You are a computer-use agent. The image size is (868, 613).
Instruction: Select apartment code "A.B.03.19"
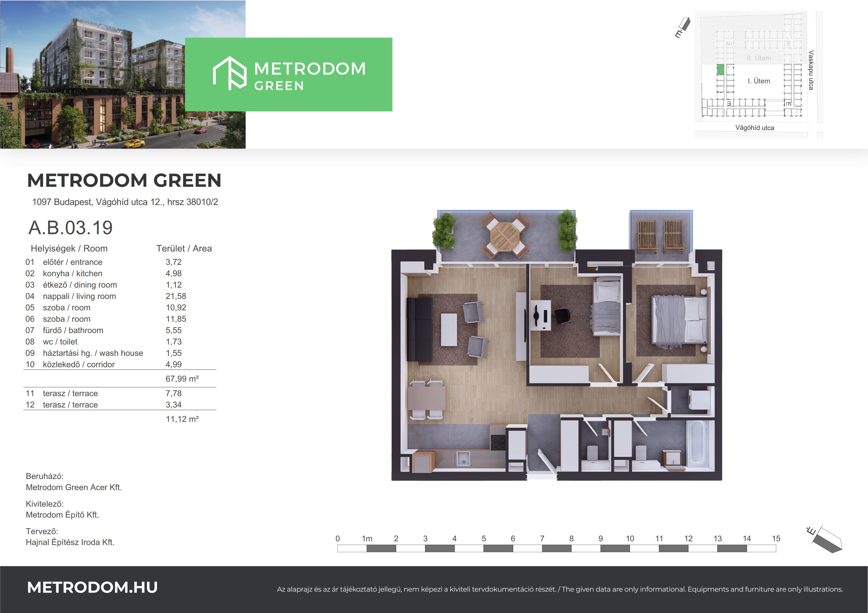point(71,227)
